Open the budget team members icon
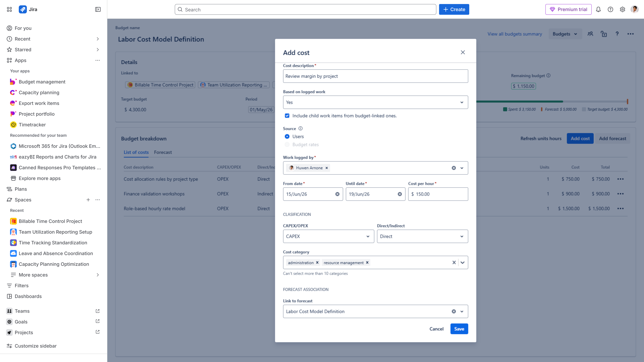Screen dimensions: 644x362 coord(590,34)
